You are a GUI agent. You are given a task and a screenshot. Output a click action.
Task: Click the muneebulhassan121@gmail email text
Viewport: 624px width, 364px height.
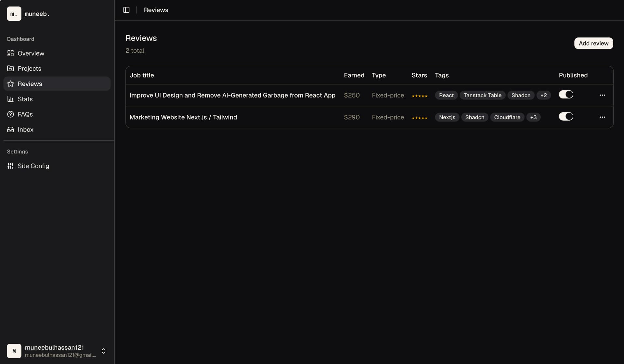pos(60,355)
